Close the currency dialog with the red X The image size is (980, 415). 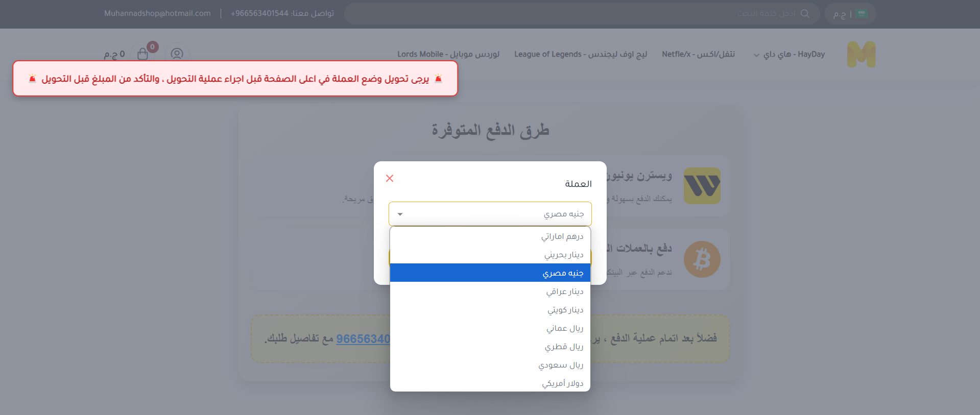tap(390, 178)
